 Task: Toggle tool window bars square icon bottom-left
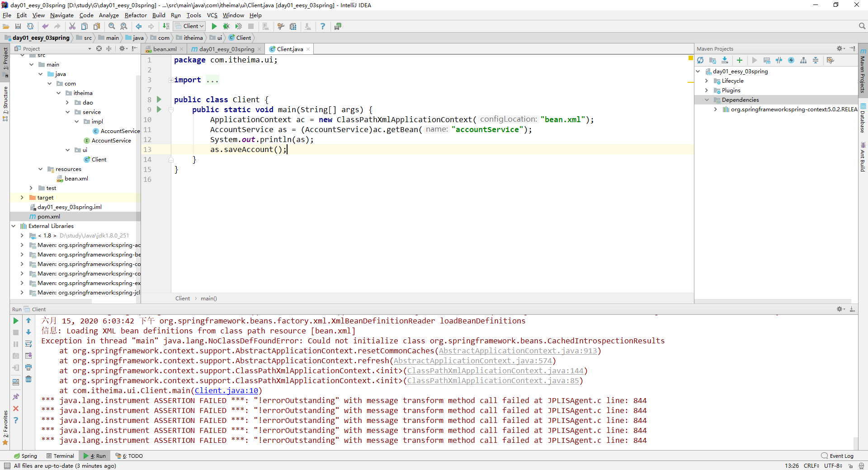(6, 465)
